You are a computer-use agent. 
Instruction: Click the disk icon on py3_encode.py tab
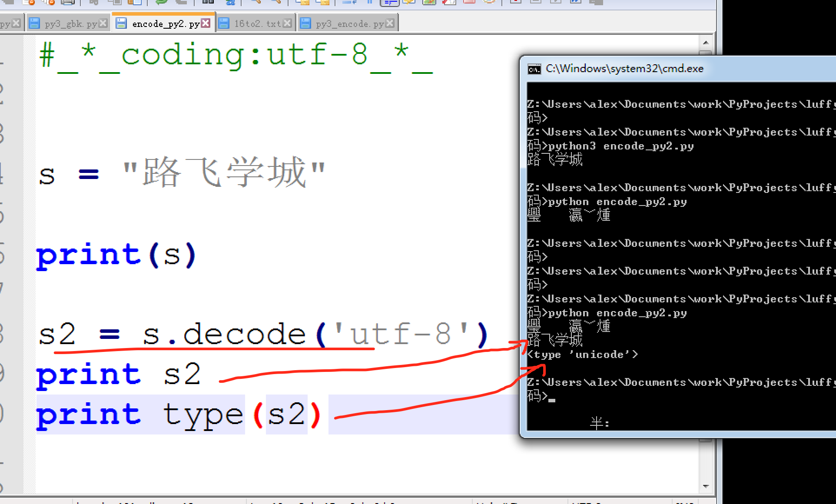tap(305, 23)
